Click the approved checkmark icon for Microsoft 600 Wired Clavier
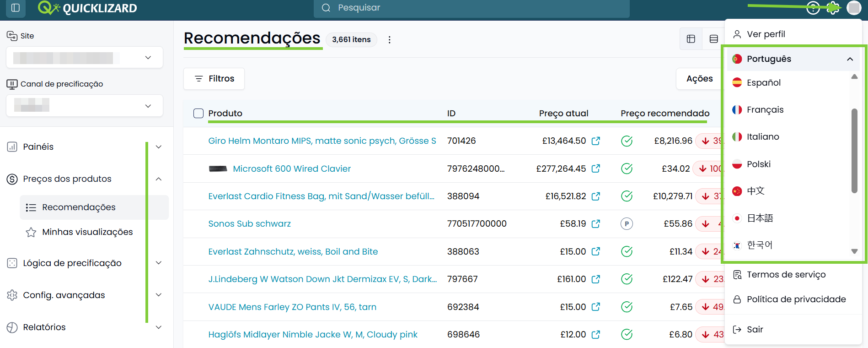The height and width of the screenshot is (348, 868). [627, 169]
